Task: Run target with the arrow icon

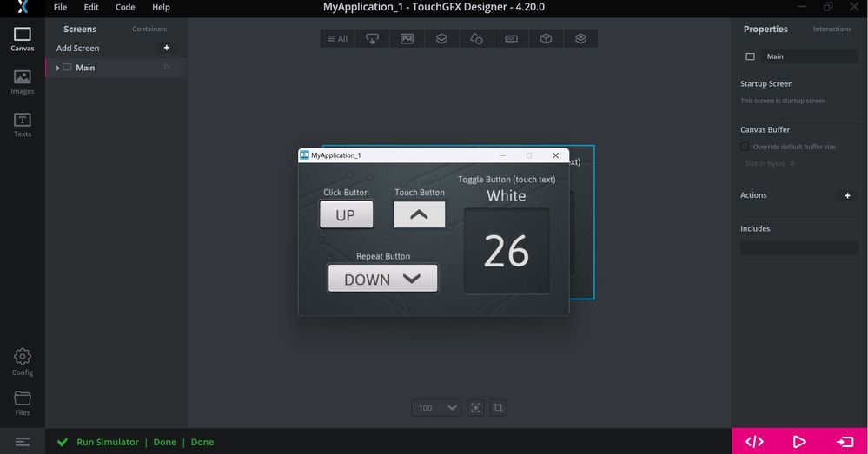Action: pos(845,441)
